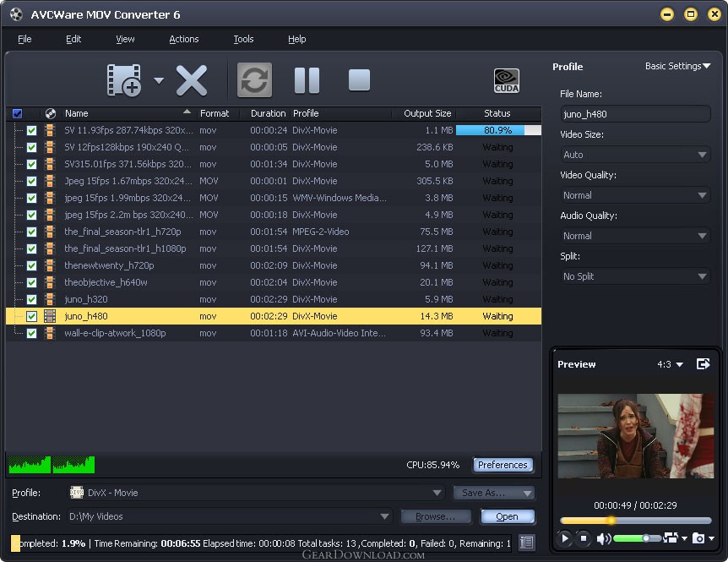Screen dimensions: 728x562
Task: Open the Actions menu
Action: coord(183,39)
